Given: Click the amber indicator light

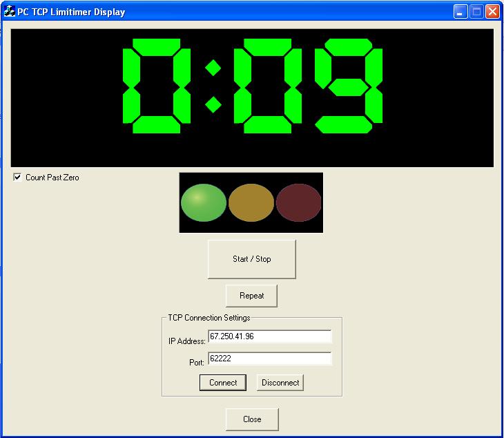Looking at the screenshot, I should pyautogui.click(x=251, y=202).
